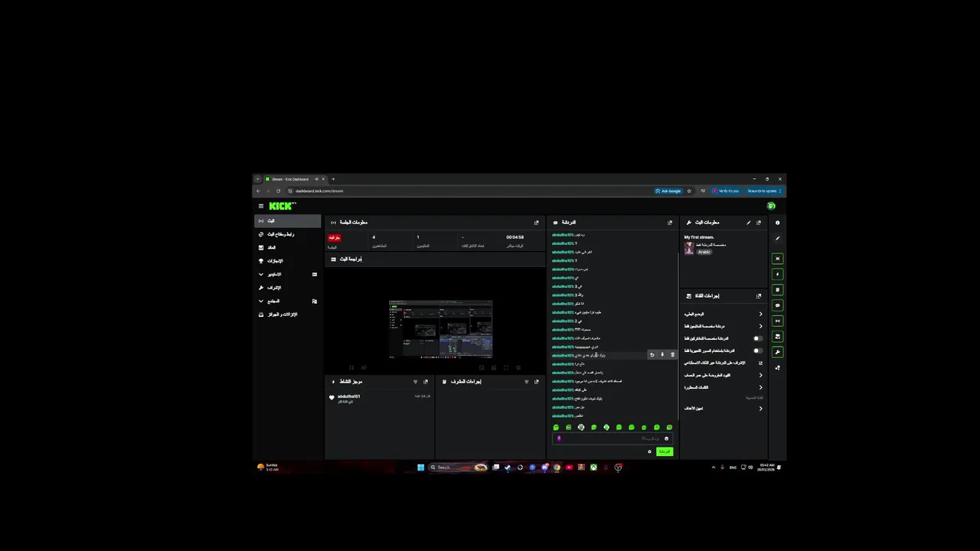Image resolution: width=980 pixels, height=551 pixels.
Task: Filter the activity feed panel
Action: click(415, 382)
